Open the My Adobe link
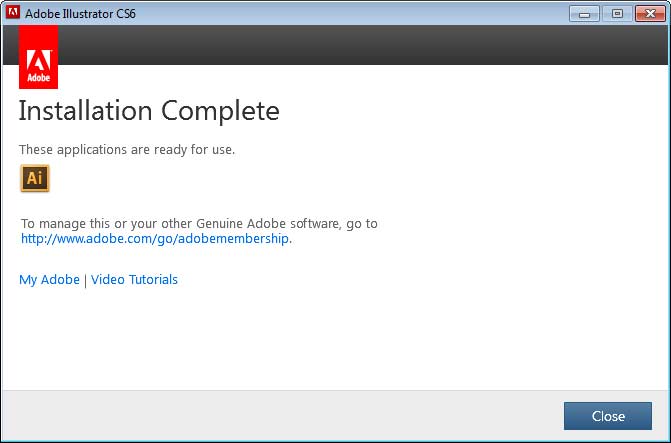Screen dimensions: 671x443 click(x=49, y=279)
